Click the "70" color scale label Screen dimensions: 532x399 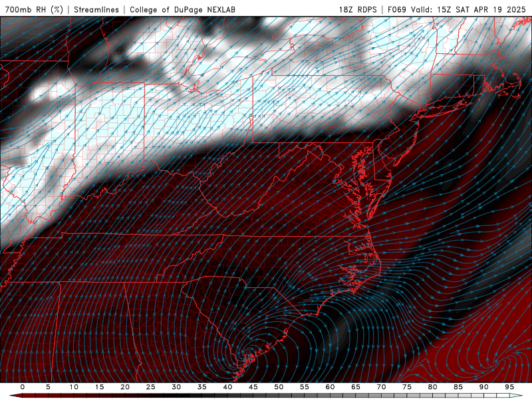[x=381, y=387]
